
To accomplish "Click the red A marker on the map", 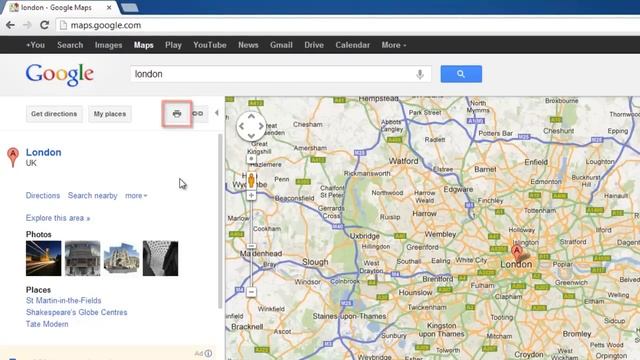I will click(x=517, y=252).
